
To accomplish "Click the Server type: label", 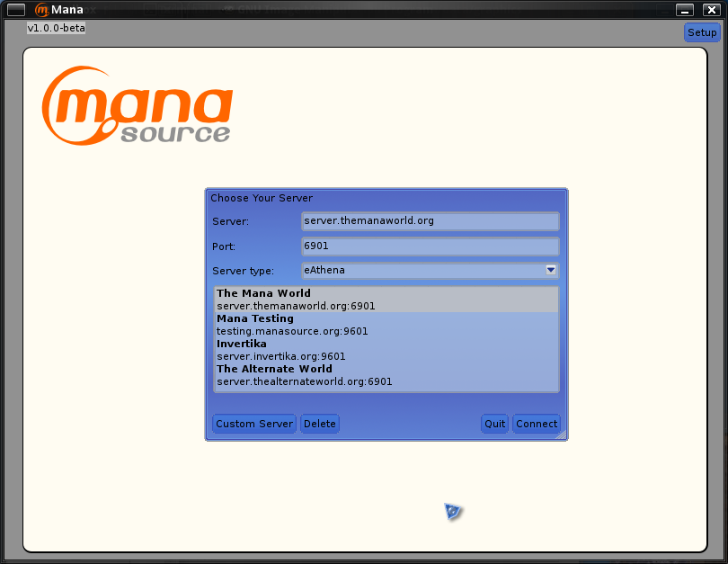I will click(243, 271).
